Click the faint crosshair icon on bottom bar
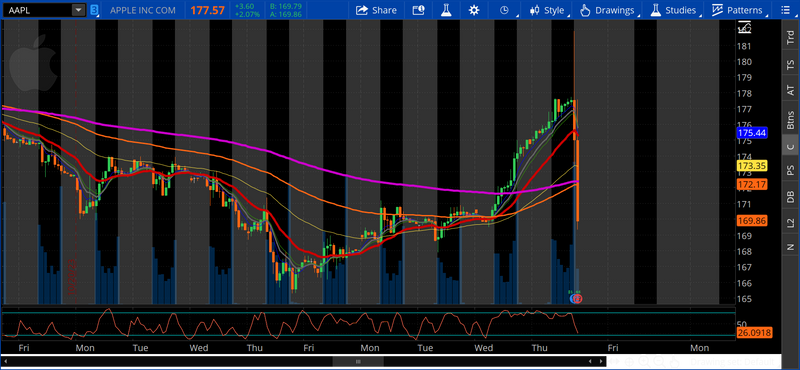This screenshot has height=370, width=800. click(x=629, y=362)
